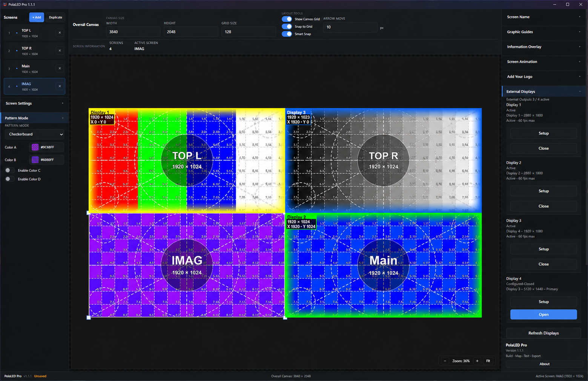Toggle Show Canvas Grid switch
Screen dimensions: 588x381
(x=287, y=19)
